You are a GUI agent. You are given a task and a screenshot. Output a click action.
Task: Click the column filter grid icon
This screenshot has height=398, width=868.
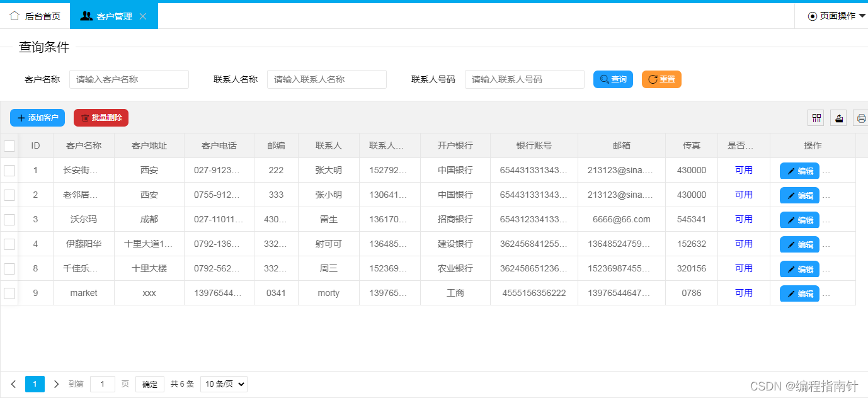[x=816, y=118]
